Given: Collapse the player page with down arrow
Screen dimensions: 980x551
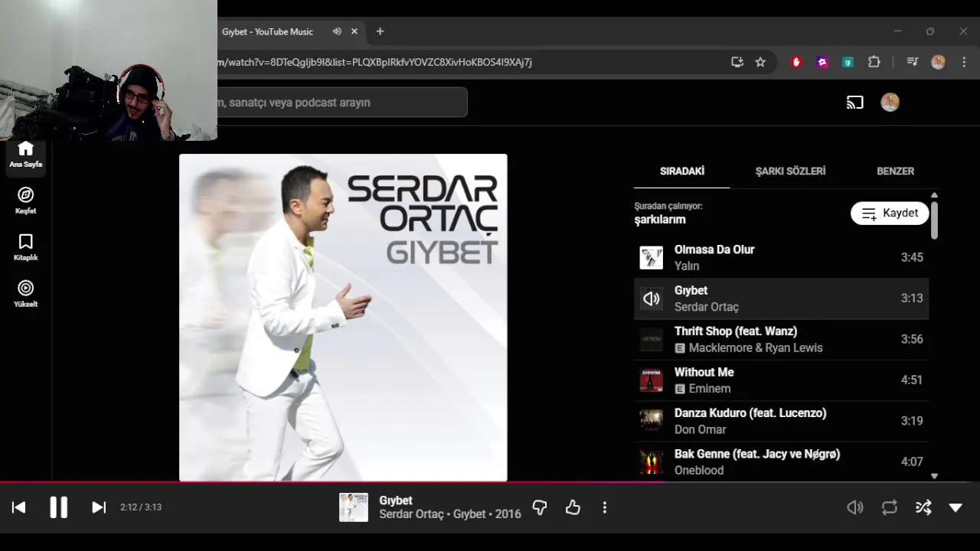Looking at the screenshot, I should (955, 507).
